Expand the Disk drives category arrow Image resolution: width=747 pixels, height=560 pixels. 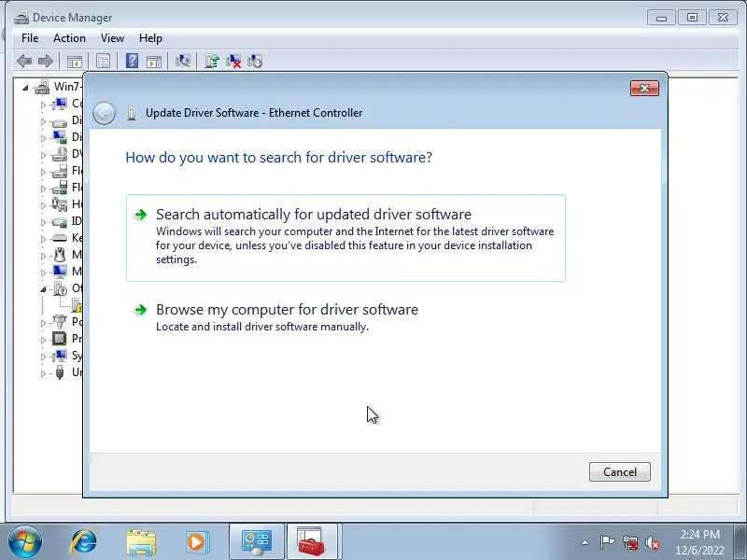coord(43,122)
